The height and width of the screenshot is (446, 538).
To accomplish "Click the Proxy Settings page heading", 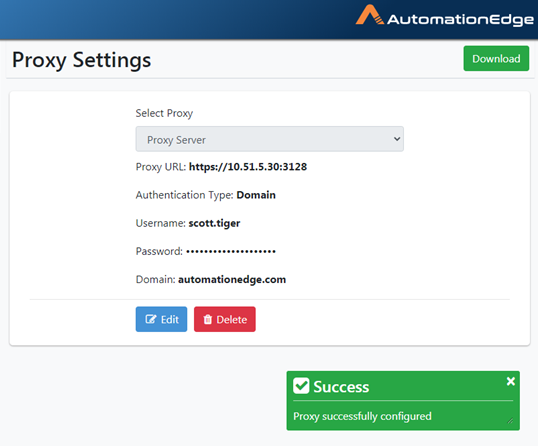I will [x=81, y=60].
